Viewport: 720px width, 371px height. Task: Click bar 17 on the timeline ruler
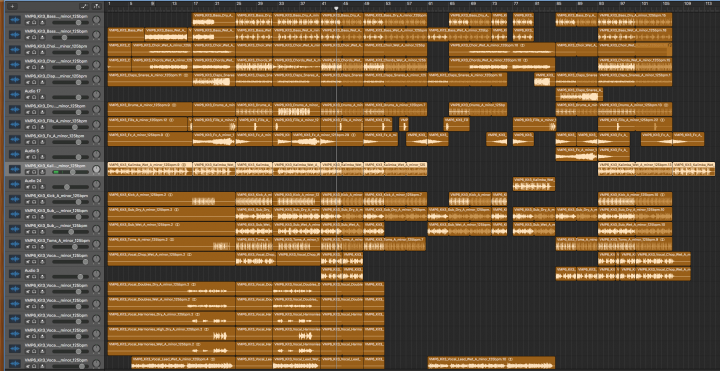tap(195, 4)
